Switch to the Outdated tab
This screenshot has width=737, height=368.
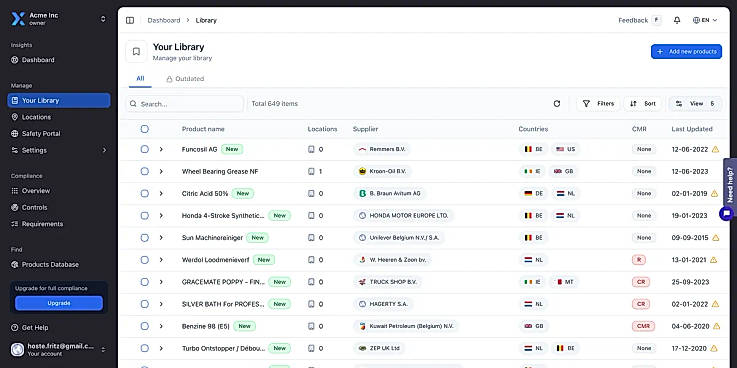(x=185, y=79)
